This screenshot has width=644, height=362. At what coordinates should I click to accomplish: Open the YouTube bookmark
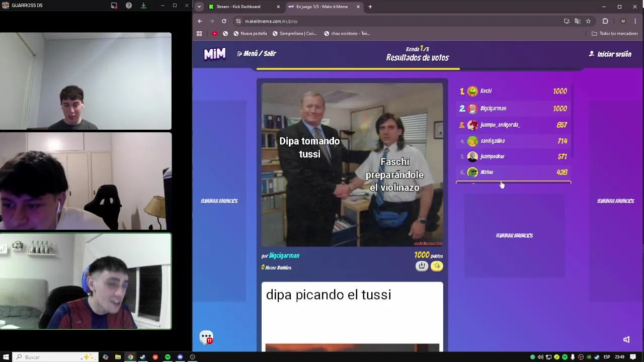tap(215, 34)
